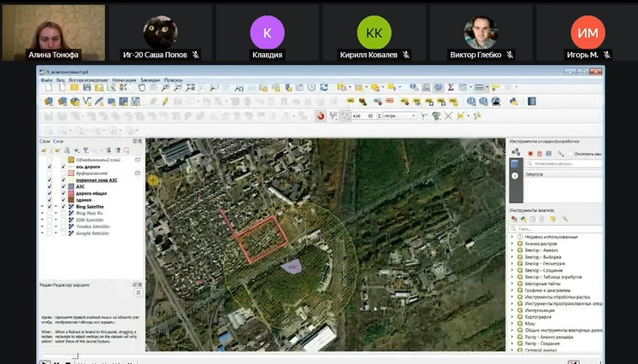
Task: Click the video playback progress bar
Action: (x=325, y=355)
